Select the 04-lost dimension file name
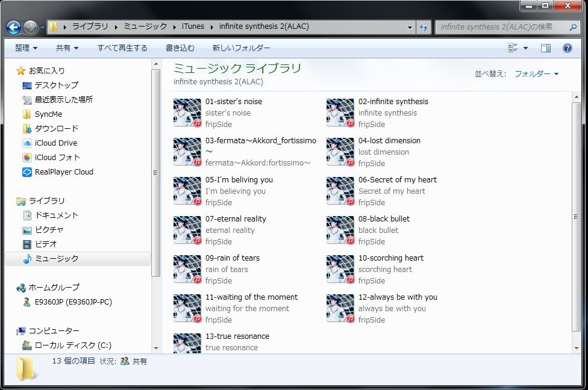 (389, 141)
